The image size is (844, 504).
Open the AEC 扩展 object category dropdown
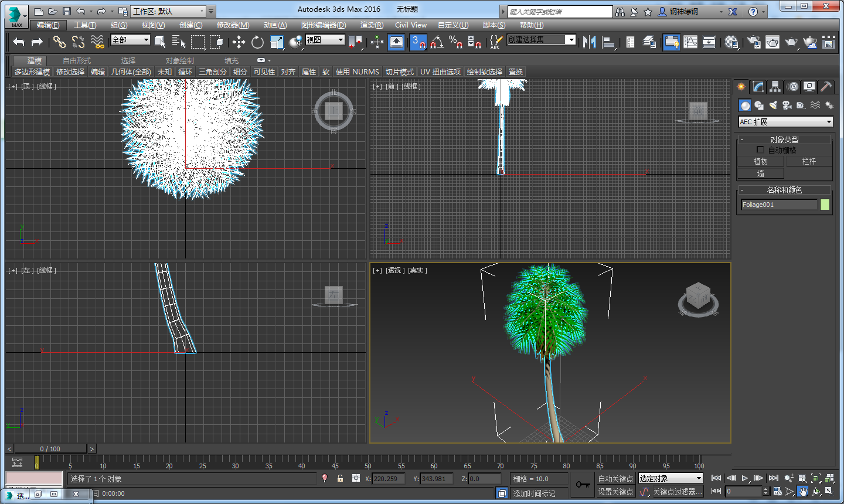click(x=785, y=122)
